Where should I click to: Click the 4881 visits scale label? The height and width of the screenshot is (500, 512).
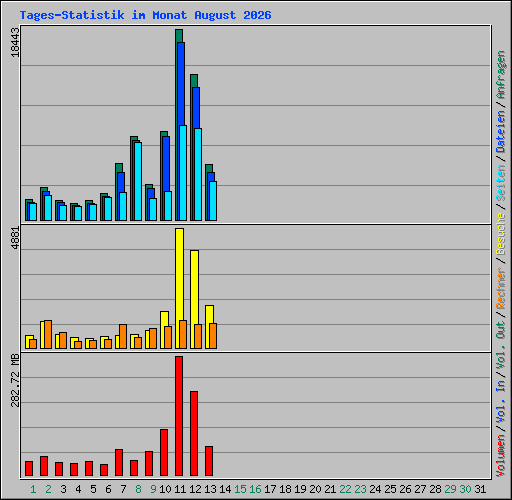coord(15,238)
